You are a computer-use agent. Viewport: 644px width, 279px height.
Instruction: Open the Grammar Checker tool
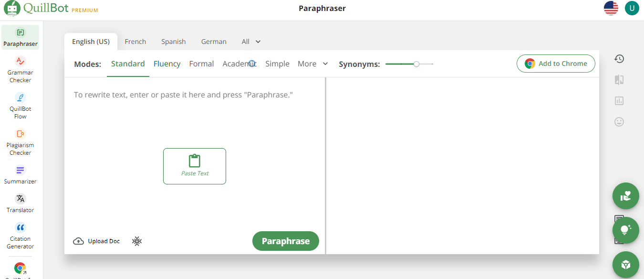pos(21,70)
